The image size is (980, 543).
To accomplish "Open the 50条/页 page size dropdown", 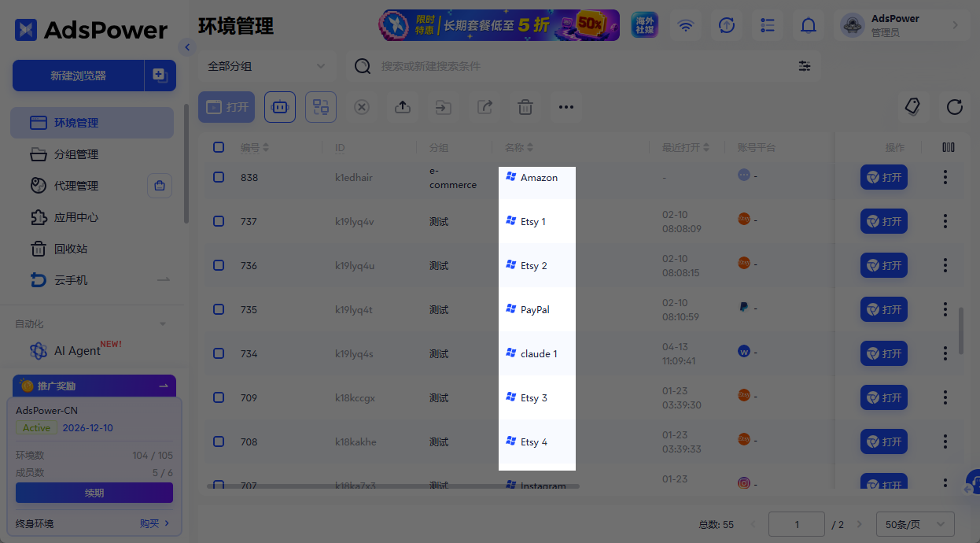I will pyautogui.click(x=916, y=524).
